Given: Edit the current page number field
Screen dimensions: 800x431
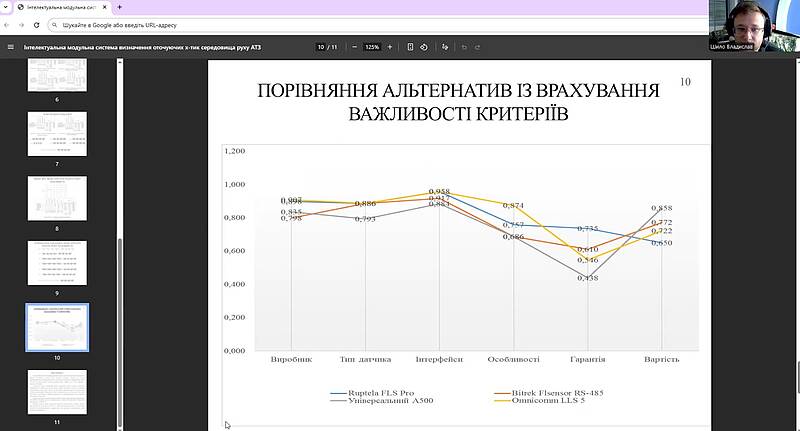Looking at the screenshot, I should (x=321, y=47).
